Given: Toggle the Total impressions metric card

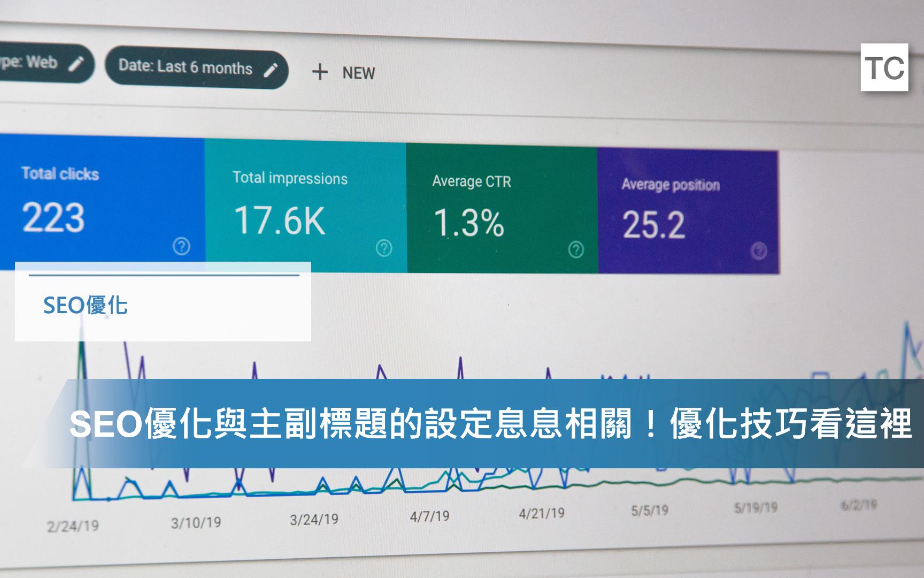Looking at the screenshot, I should pos(305,206).
